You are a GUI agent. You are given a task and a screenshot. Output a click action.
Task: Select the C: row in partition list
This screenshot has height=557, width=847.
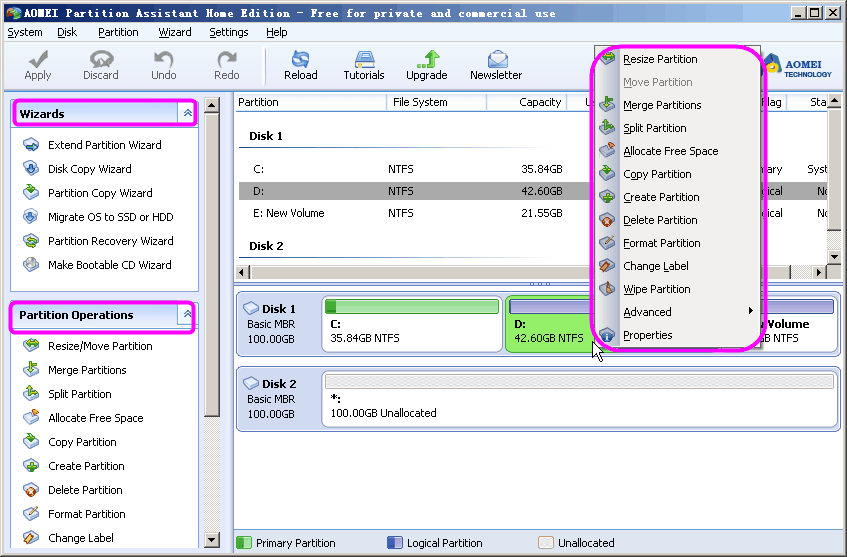(415, 169)
